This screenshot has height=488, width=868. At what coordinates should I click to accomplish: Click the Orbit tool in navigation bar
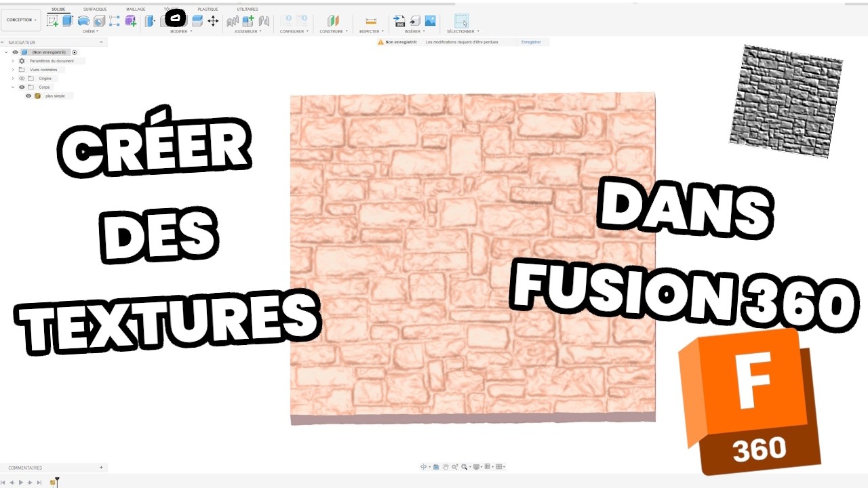424,467
